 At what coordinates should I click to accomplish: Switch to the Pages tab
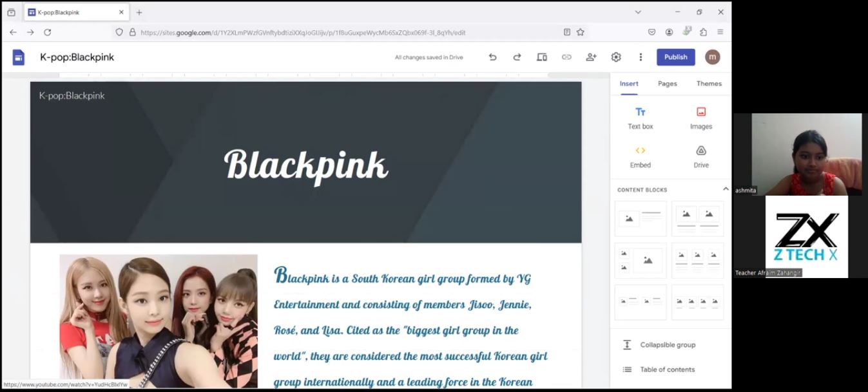[667, 84]
